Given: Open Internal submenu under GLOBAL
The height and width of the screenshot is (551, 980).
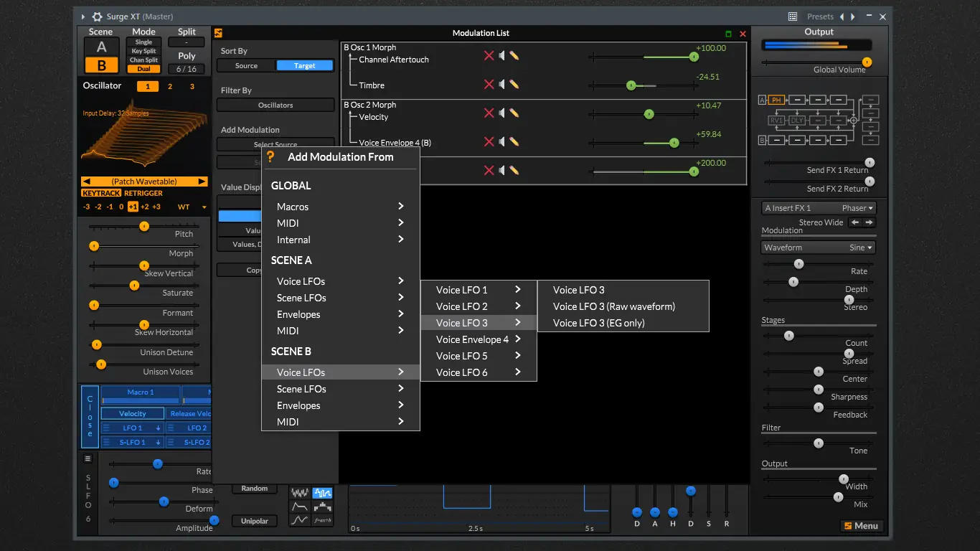Looking at the screenshot, I should [x=341, y=240].
